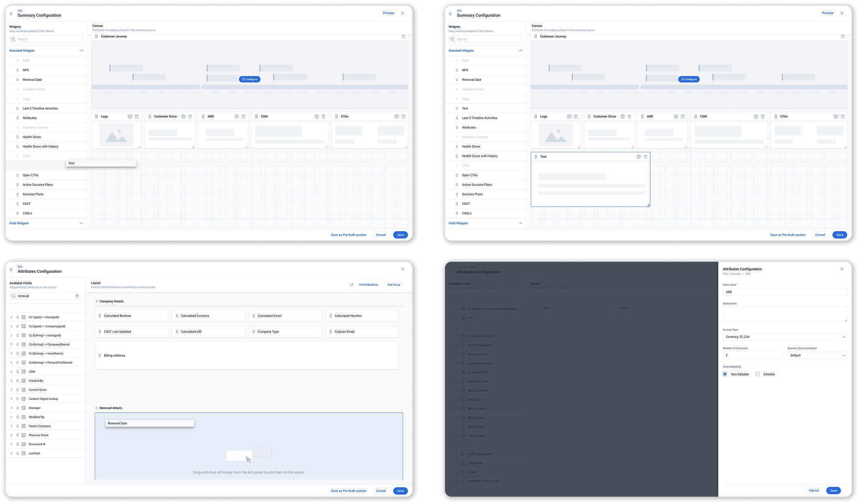Click the Add Group button
This screenshot has width=859, height=504.
pos(394,285)
